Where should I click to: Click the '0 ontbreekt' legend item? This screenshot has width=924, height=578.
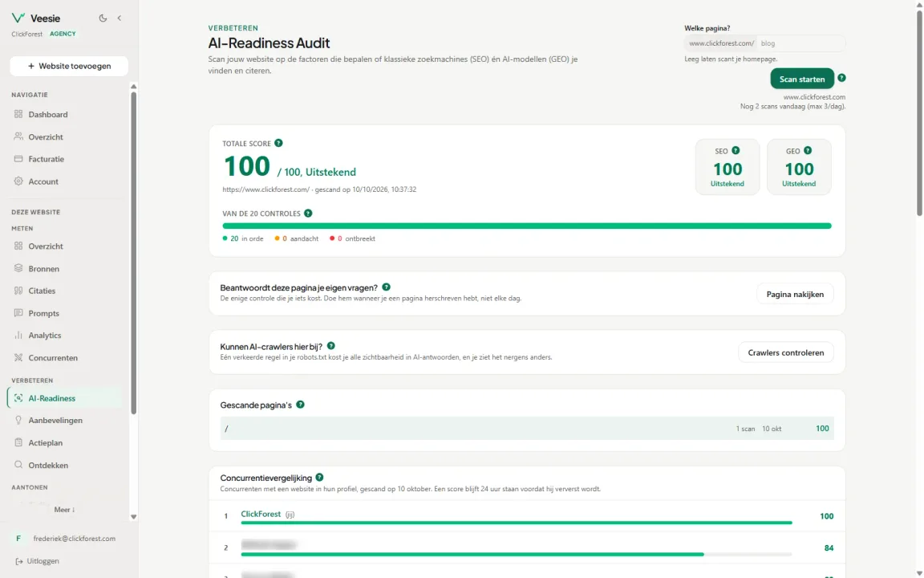click(352, 239)
